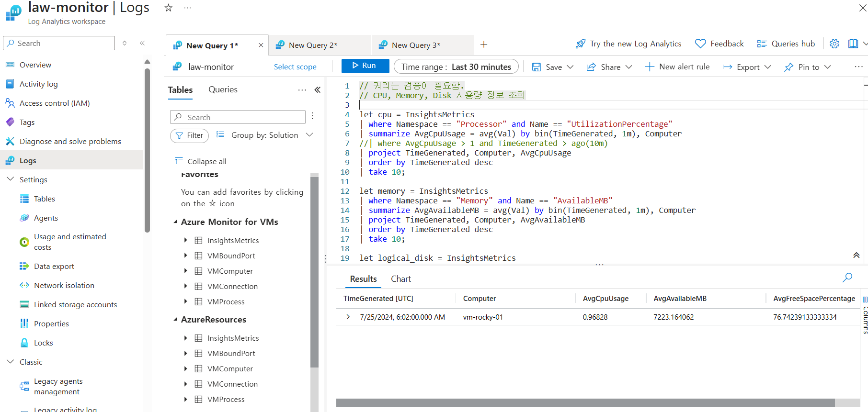Open Linked storage accounts

[x=75, y=305]
